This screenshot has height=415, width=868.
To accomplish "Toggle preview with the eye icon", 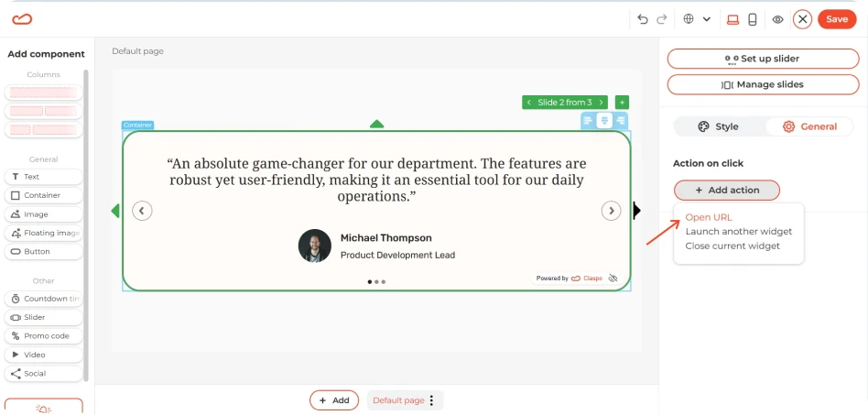I will (777, 19).
